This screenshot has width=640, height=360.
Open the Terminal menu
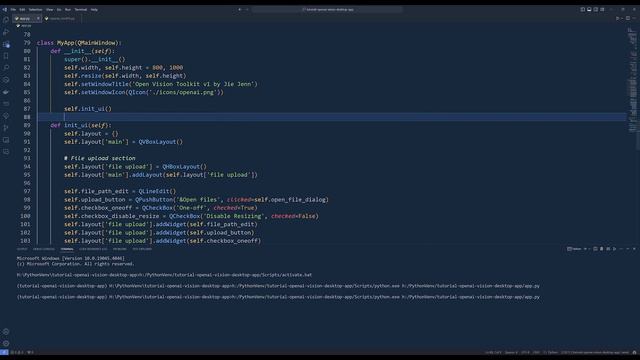tap(80, 9)
